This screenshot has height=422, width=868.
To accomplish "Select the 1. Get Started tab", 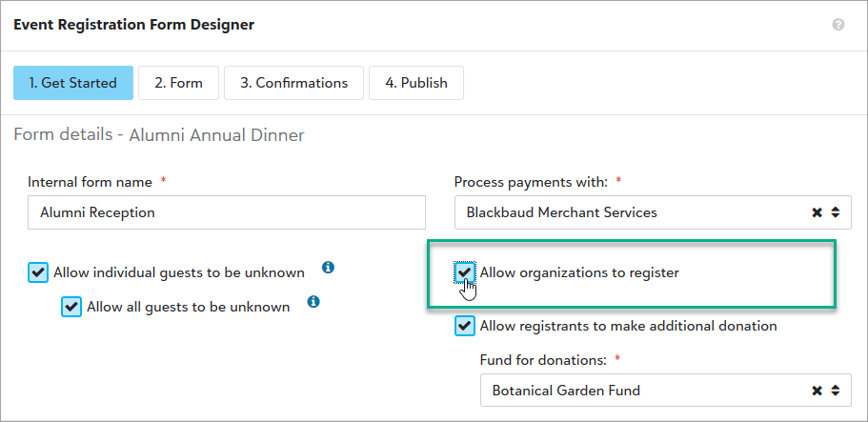I will pyautogui.click(x=73, y=83).
